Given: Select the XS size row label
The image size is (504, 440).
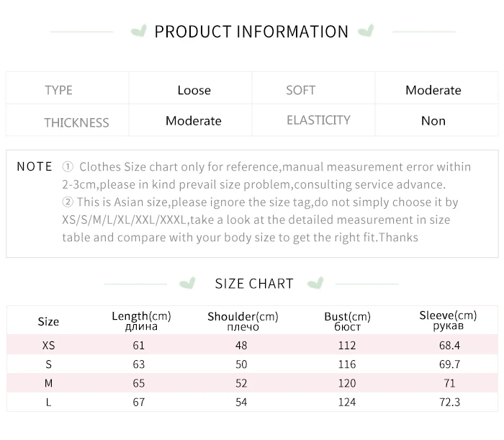Looking at the screenshot, I should click(48, 346).
